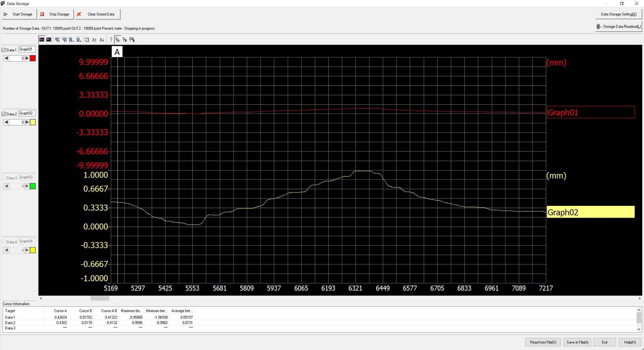This screenshot has height=350, width=644.
Task: Click the first graph display mode icon
Action: point(42,40)
